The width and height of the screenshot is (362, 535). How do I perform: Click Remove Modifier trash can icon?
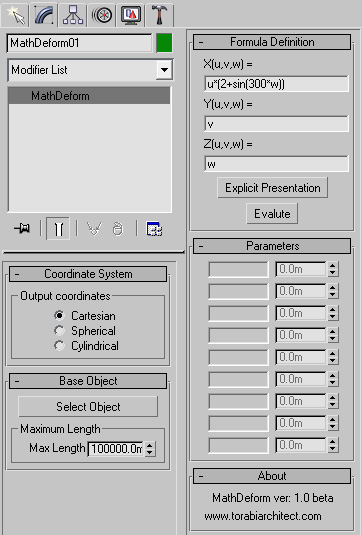click(x=118, y=229)
